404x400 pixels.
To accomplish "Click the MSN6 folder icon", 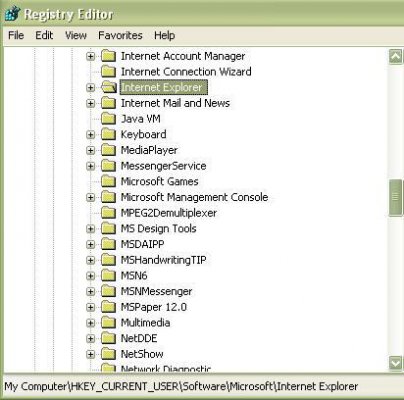I will 108,276.
